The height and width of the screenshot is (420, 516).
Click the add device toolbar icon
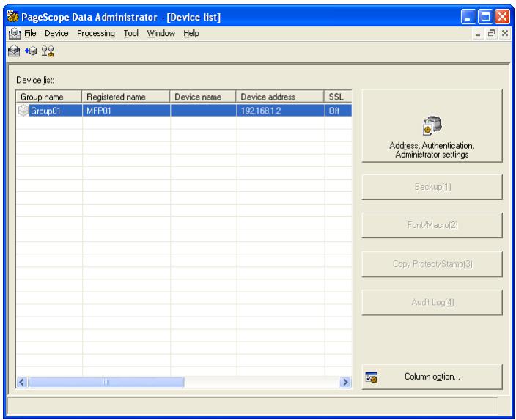[x=31, y=51]
